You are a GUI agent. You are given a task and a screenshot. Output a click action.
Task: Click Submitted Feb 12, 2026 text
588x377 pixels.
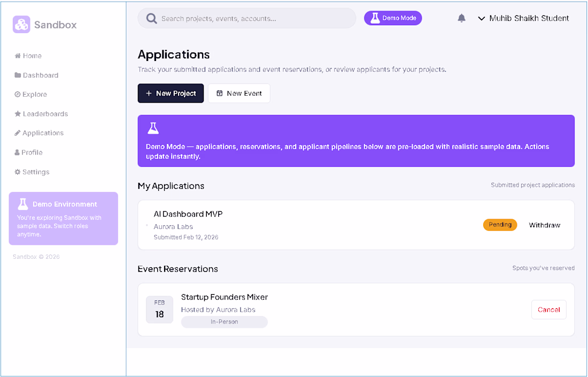(x=186, y=237)
